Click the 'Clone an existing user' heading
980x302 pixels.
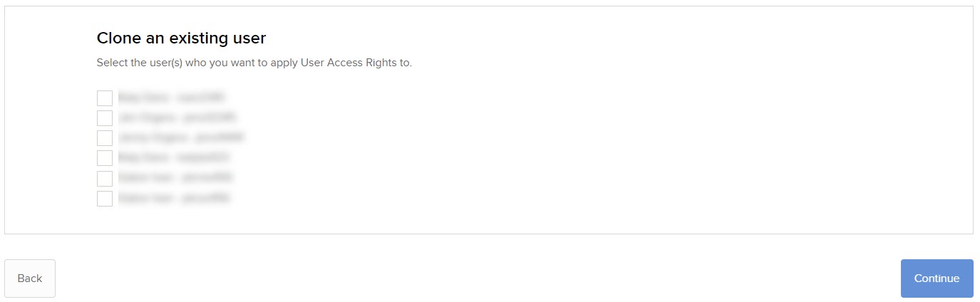[181, 38]
